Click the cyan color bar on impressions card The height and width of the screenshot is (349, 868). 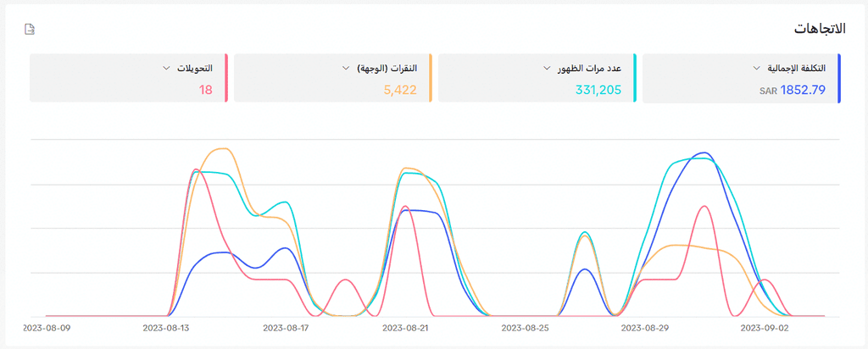pyautogui.click(x=635, y=79)
